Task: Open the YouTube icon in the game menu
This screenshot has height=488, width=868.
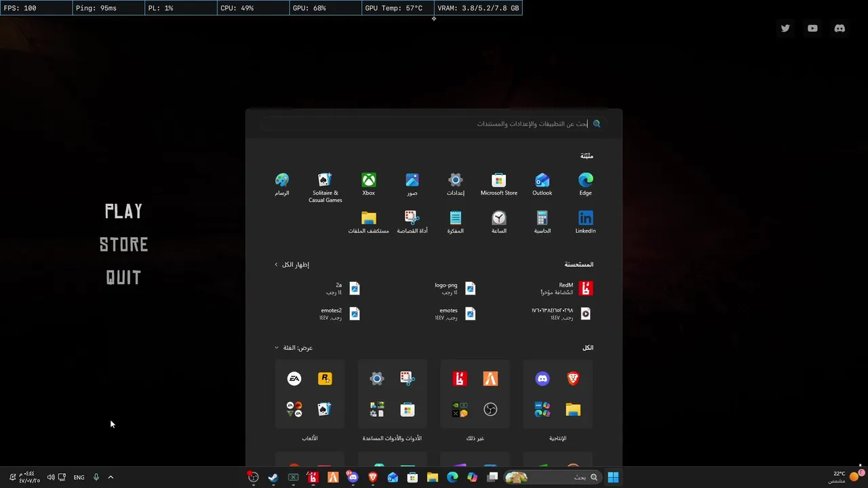Action: coord(812,28)
